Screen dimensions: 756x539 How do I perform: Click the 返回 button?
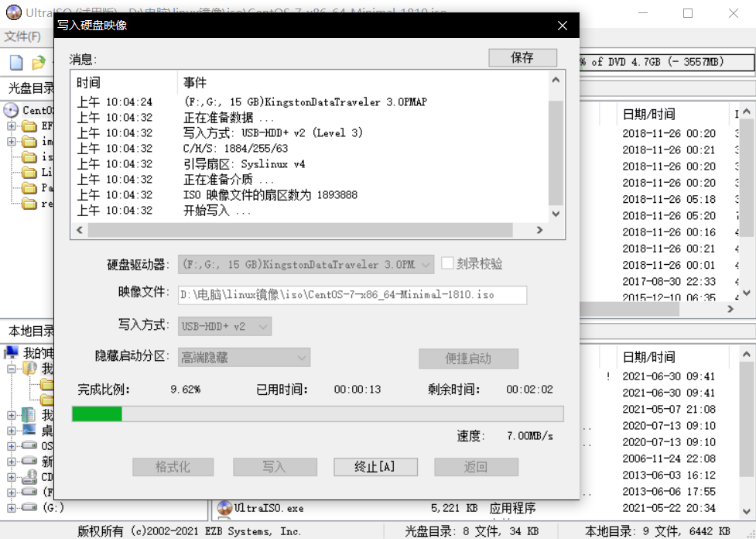pyautogui.click(x=477, y=467)
